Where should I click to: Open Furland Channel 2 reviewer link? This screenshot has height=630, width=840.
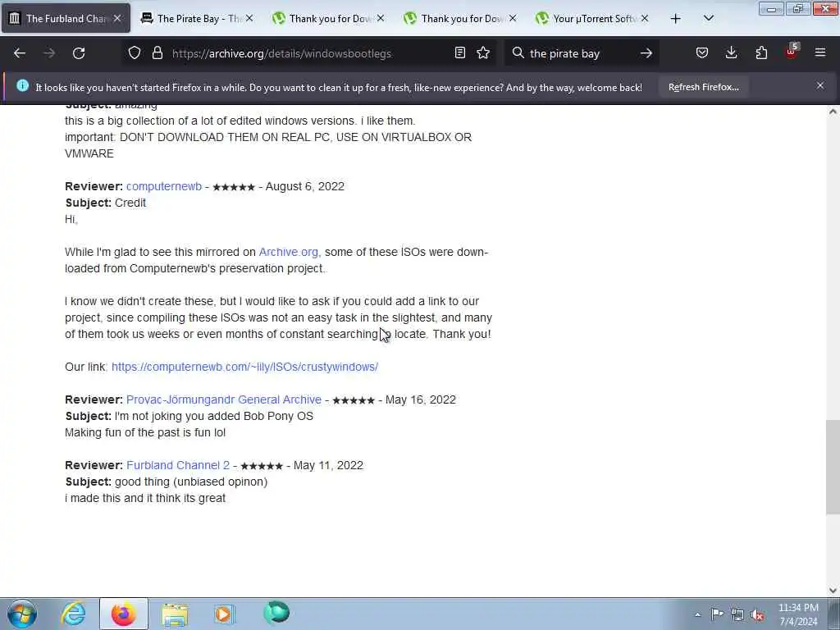178,465
